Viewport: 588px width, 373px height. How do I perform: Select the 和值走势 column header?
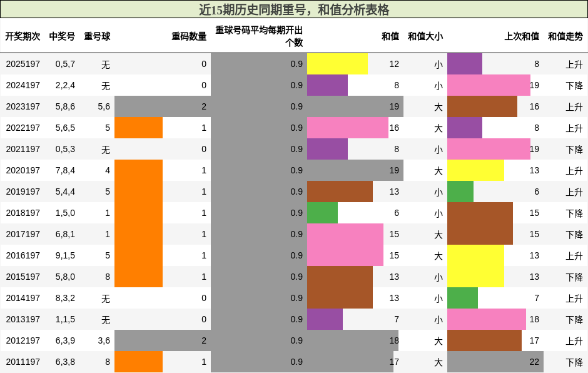click(565, 36)
